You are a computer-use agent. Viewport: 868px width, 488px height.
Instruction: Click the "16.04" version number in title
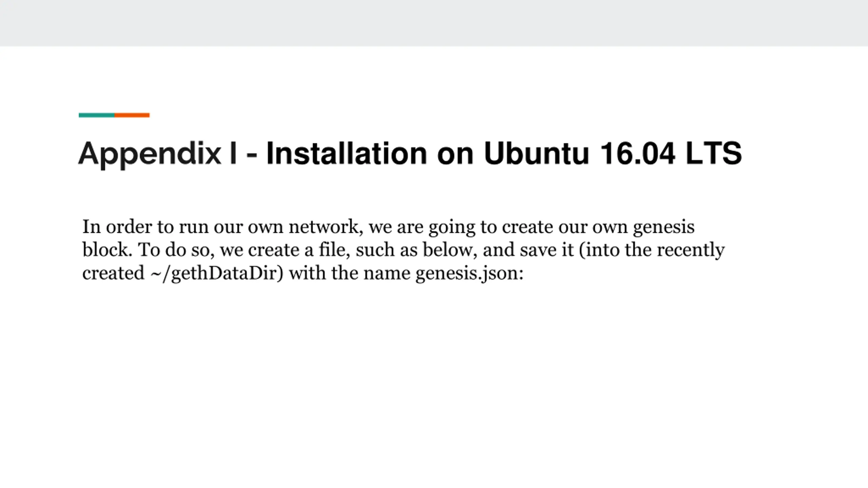[637, 153]
